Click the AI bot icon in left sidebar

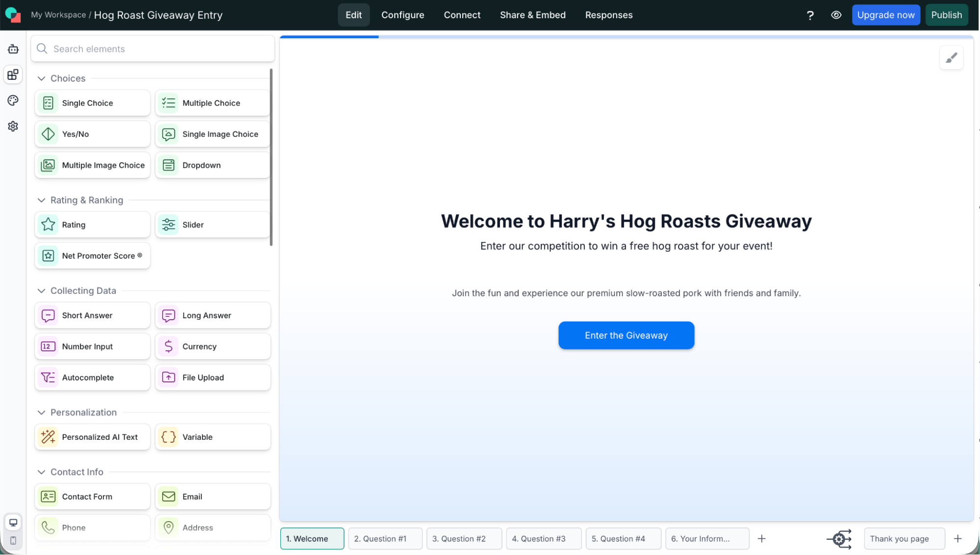coord(13,49)
